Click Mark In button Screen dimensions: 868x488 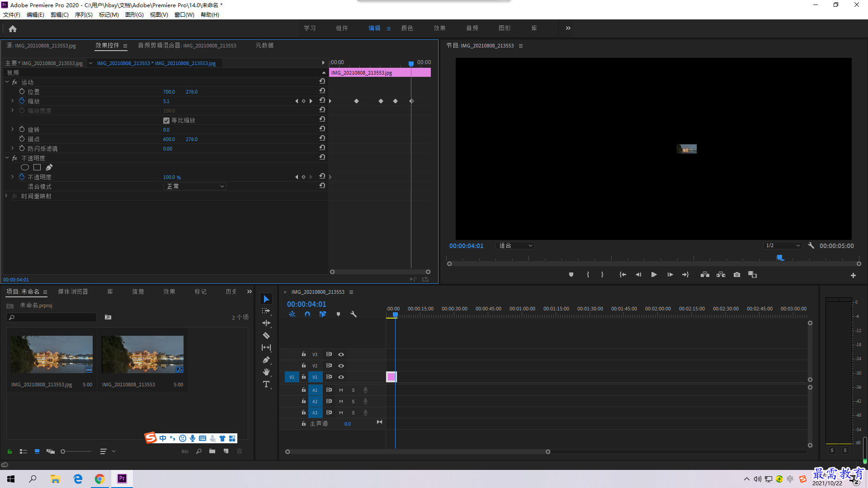(x=588, y=275)
